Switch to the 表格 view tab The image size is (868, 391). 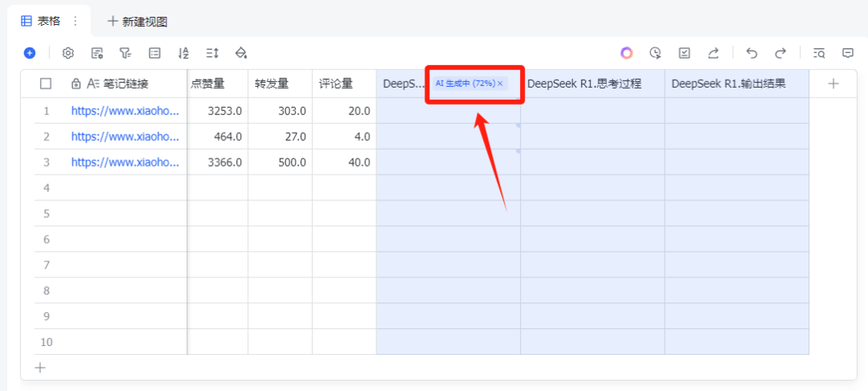tap(41, 21)
